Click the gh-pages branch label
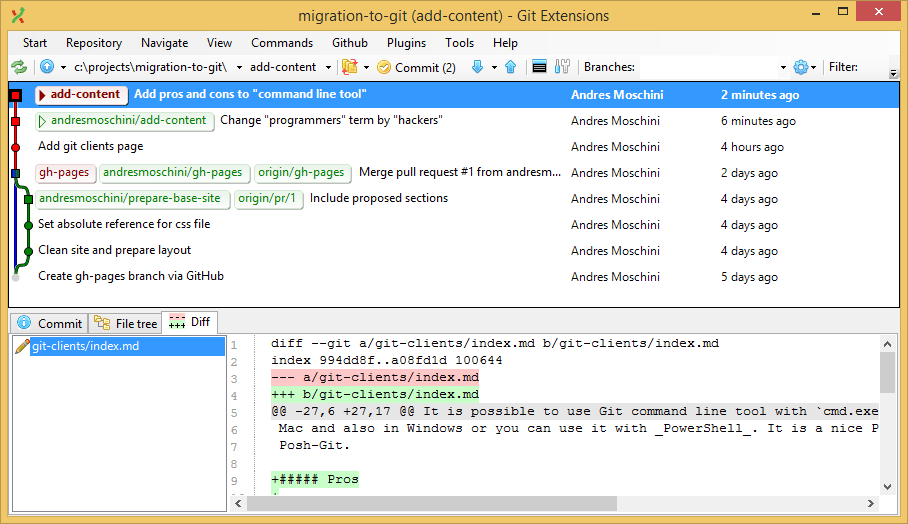Screen dimensions: 908x524 [x=64, y=173]
